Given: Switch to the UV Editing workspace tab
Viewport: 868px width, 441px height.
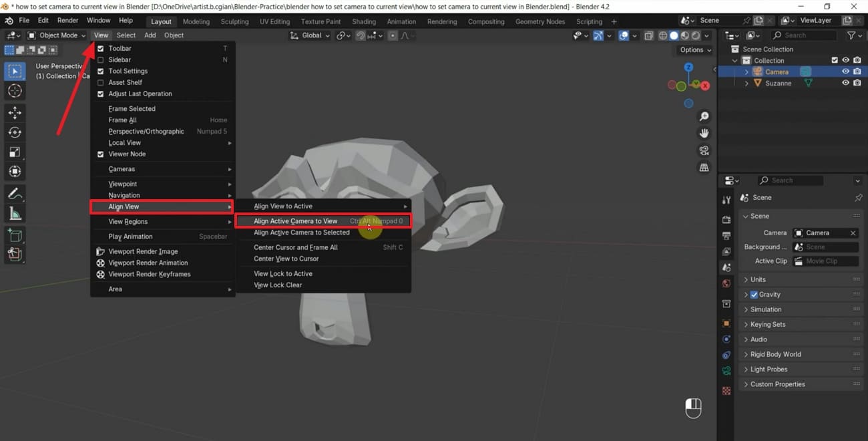Looking at the screenshot, I should (274, 21).
